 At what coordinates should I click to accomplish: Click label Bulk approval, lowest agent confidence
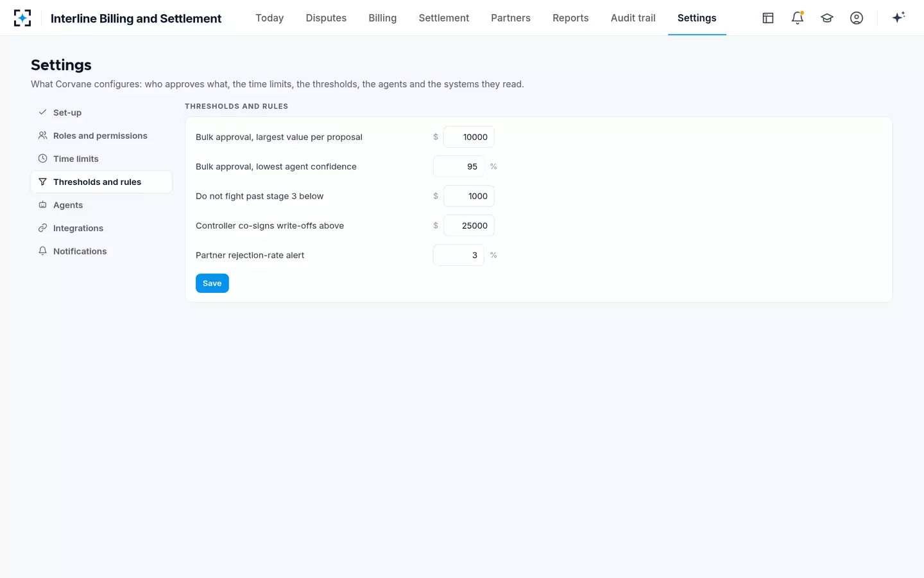(x=276, y=166)
